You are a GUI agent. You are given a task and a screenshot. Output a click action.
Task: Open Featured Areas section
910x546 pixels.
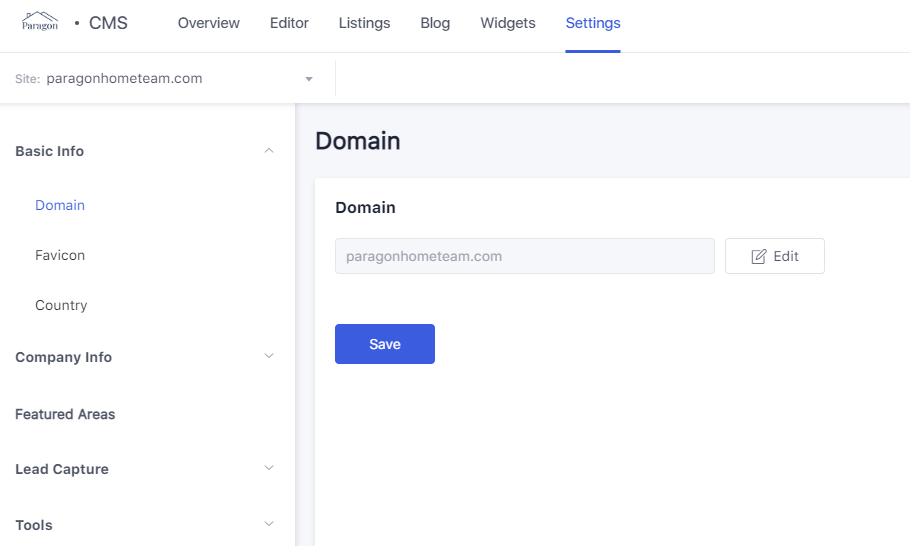65,414
